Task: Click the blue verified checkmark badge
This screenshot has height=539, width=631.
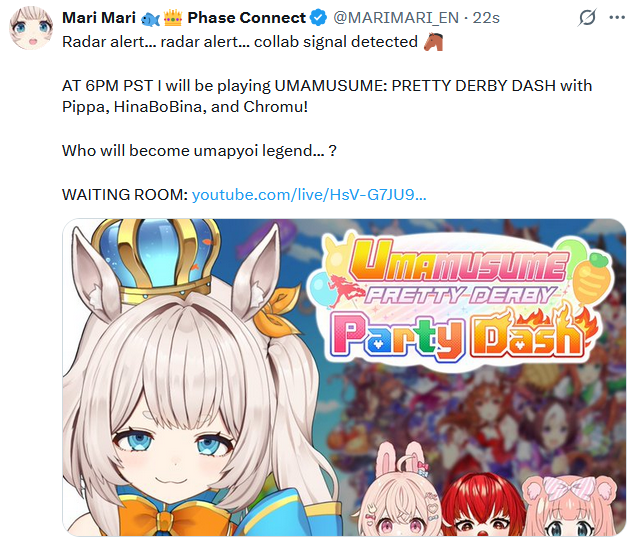Action: 319,18
